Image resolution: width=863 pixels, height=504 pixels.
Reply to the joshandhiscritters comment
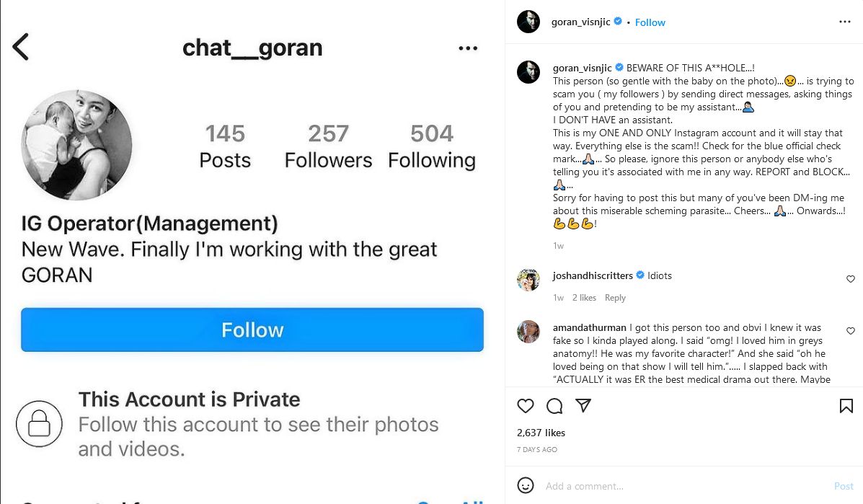[x=615, y=298]
